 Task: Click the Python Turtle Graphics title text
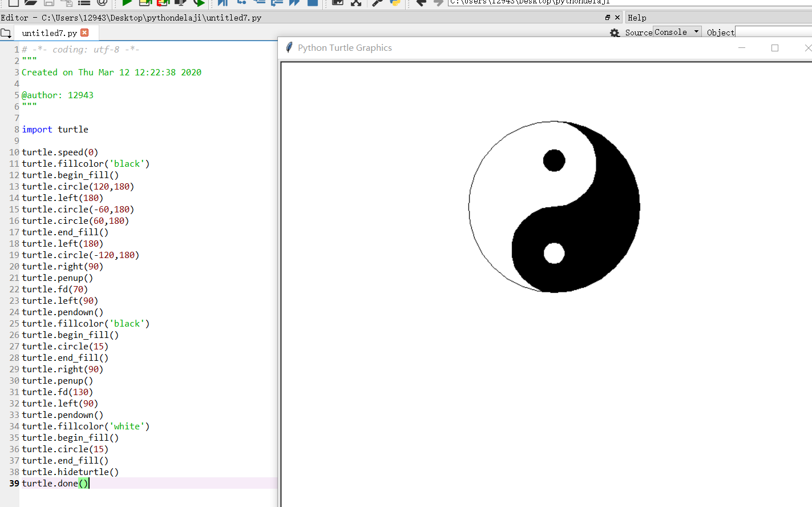[x=345, y=48]
